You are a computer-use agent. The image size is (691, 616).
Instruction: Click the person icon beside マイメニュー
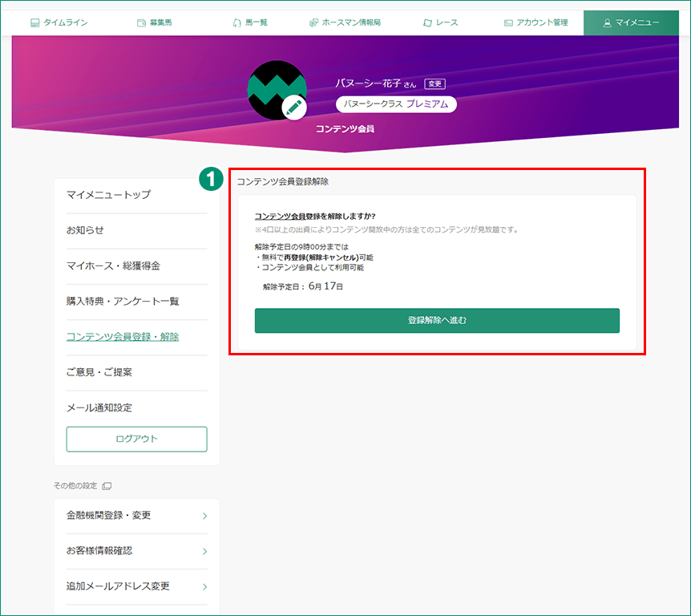[608, 23]
